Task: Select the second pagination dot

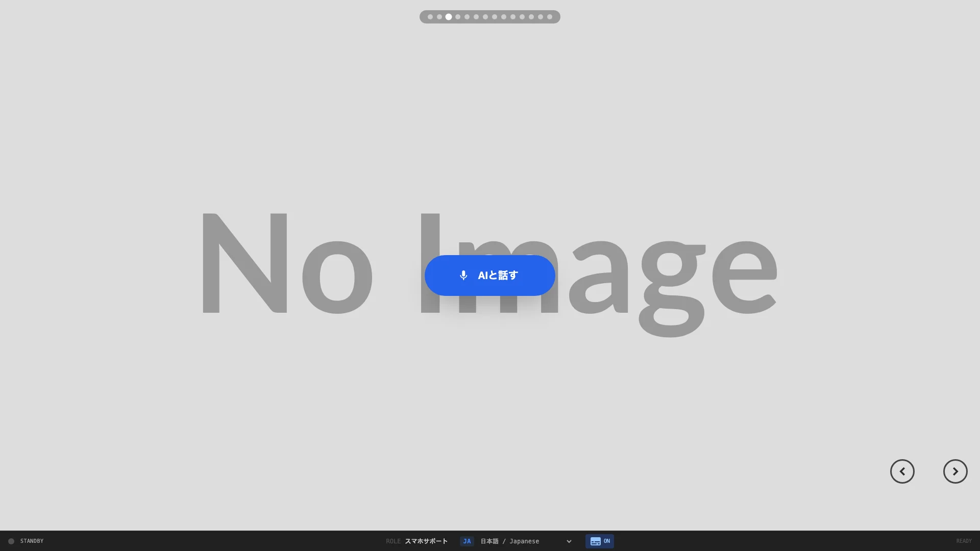Action: 439,17
